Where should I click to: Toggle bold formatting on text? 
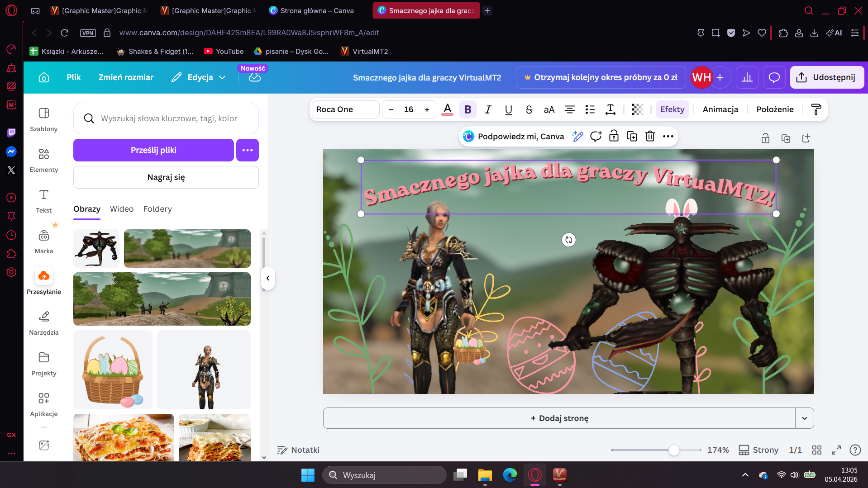(467, 109)
